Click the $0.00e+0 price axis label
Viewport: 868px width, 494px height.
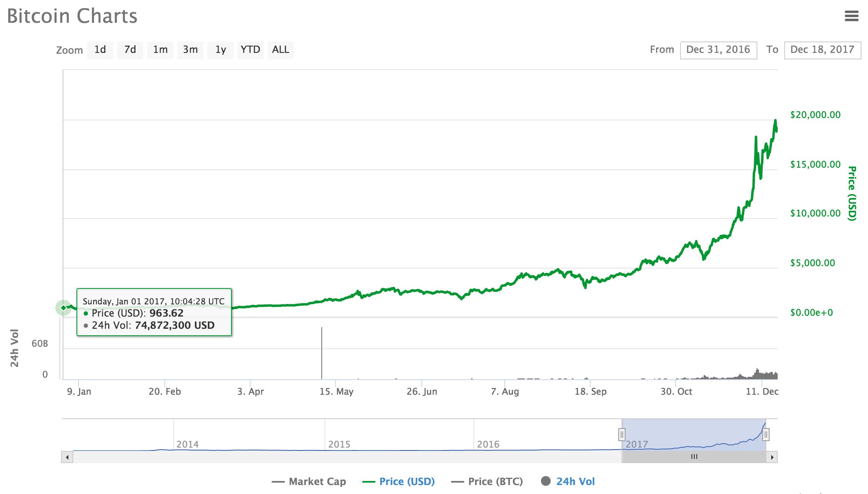point(811,313)
